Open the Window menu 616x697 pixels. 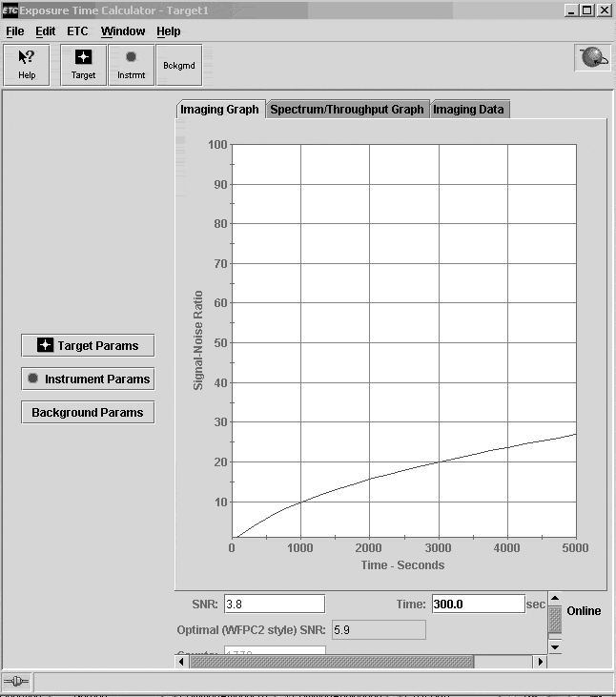click(x=123, y=31)
